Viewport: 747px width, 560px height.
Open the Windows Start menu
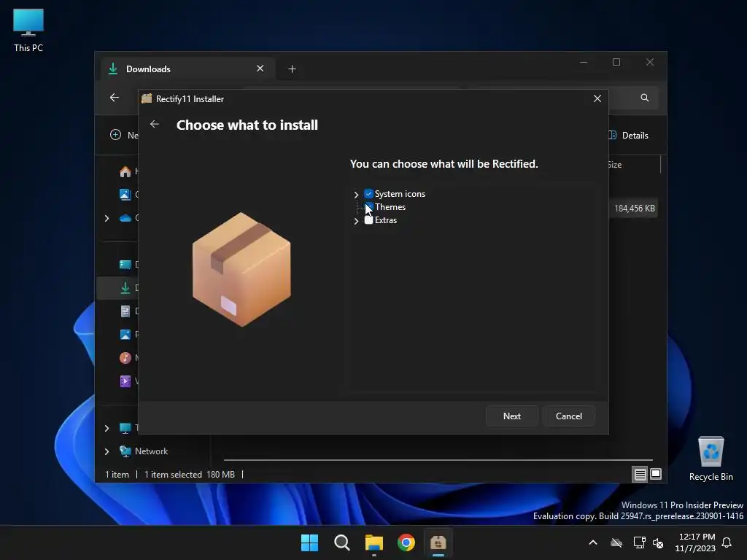309,542
